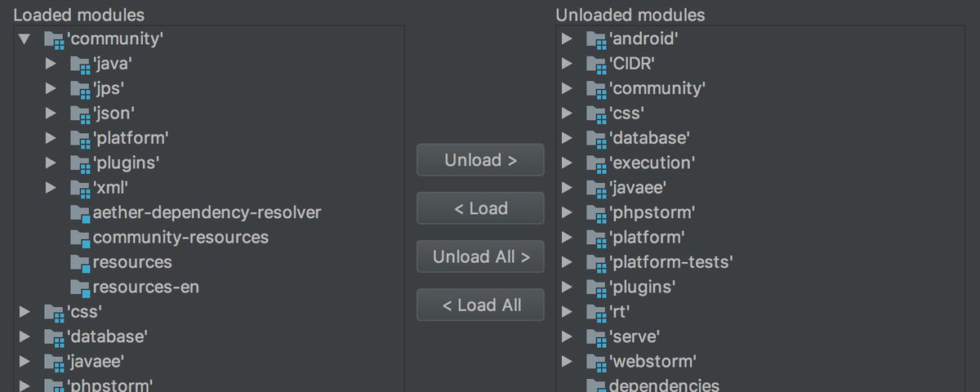Viewport: 980px width, 392px height.
Task: Click the unloaded 'execution' folder icon
Action: (x=596, y=163)
